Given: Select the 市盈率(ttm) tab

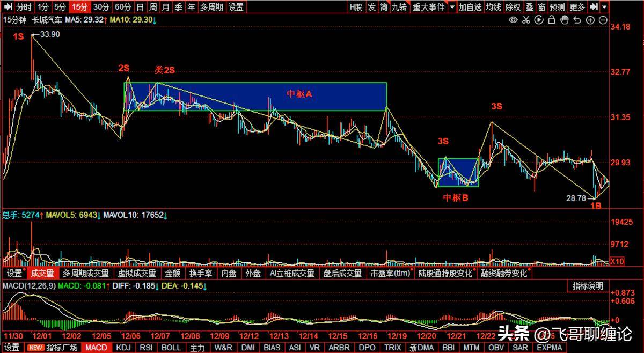Looking at the screenshot, I should [390, 273].
